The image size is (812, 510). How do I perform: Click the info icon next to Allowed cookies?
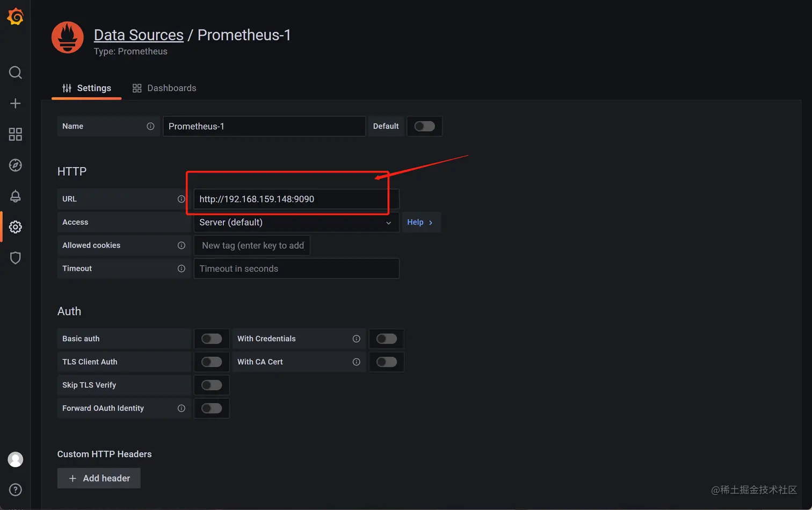tap(182, 246)
